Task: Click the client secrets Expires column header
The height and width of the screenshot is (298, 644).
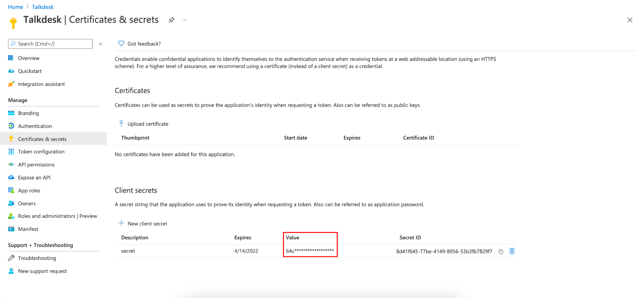Action: click(x=243, y=238)
